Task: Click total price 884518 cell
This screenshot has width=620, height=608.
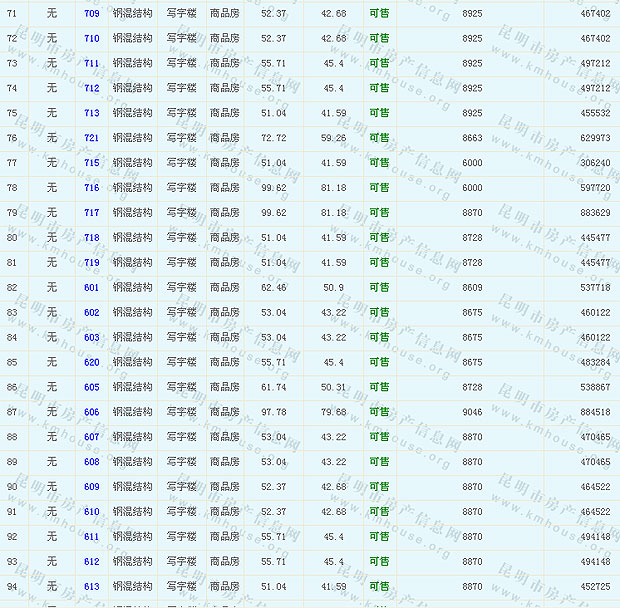Action: pyautogui.click(x=594, y=412)
